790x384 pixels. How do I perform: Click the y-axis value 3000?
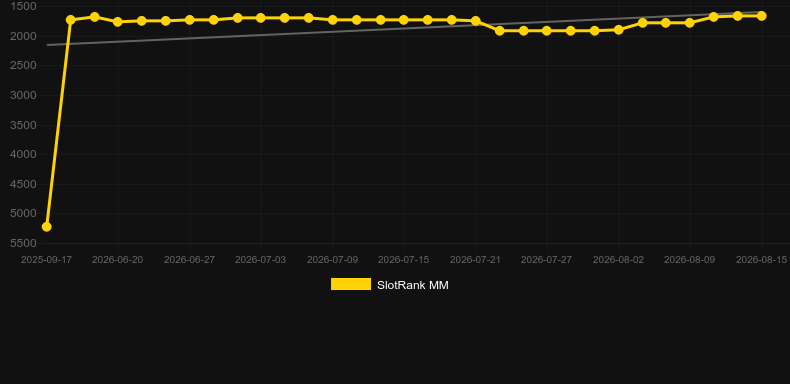[x=24, y=95]
